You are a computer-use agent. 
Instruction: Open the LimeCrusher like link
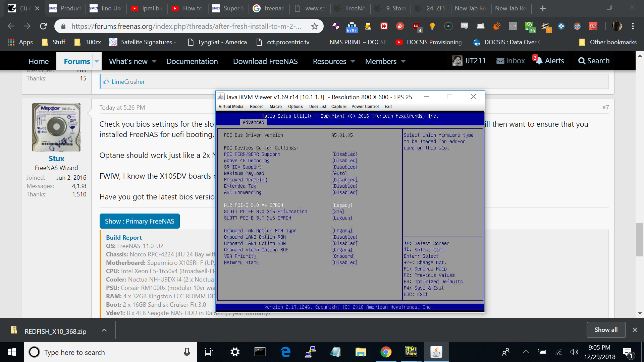click(128, 82)
